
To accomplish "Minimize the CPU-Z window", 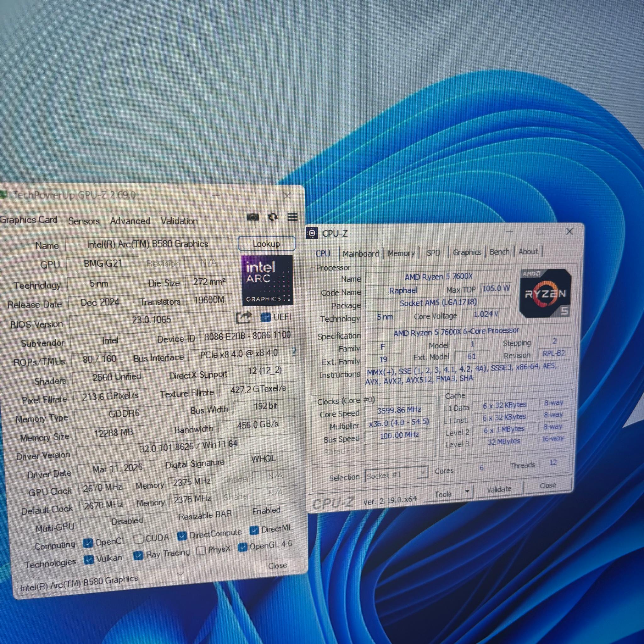I will (x=509, y=231).
